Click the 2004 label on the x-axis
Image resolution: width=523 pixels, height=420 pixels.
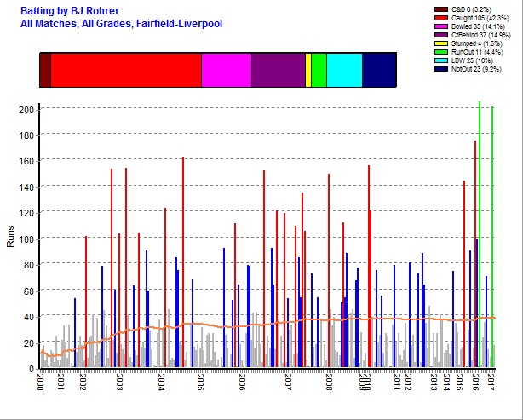[160, 381]
